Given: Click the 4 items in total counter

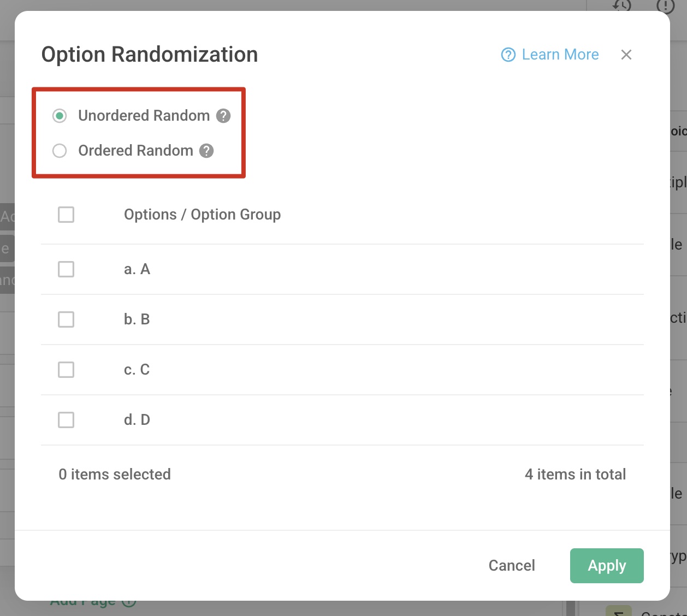Looking at the screenshot, I should pyautogui.click(x=575, y=474).
